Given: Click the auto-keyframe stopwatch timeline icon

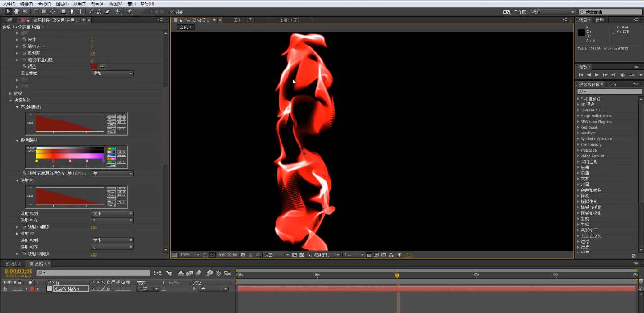Looking at the screenshot, I should tap(218, 273).
